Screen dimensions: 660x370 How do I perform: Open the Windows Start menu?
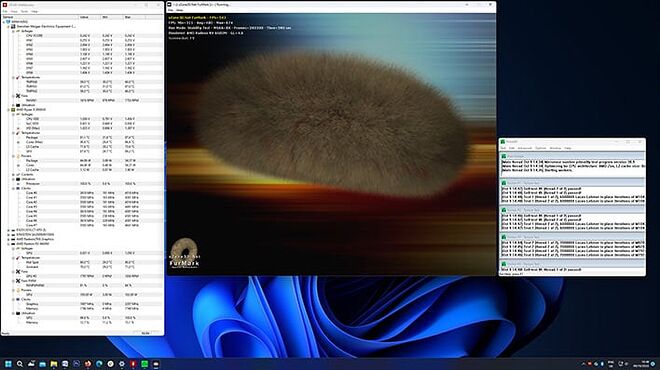click(x=8, y=364)
